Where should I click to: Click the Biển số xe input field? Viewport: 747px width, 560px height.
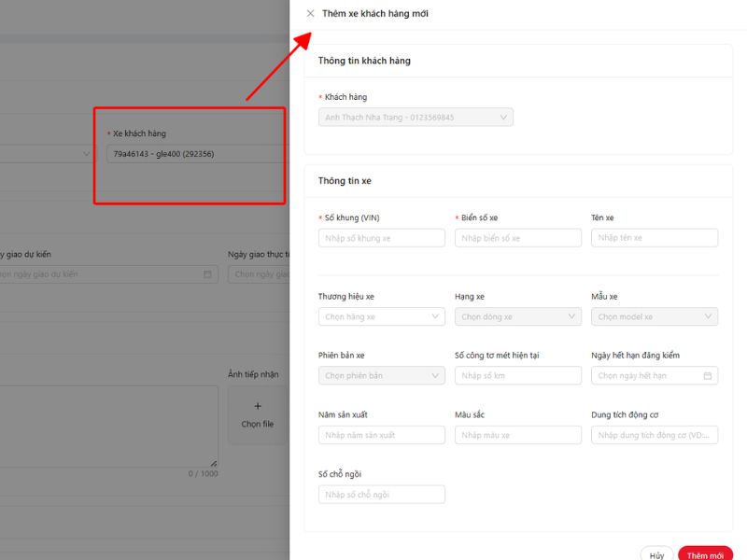[x=517, y=238]
